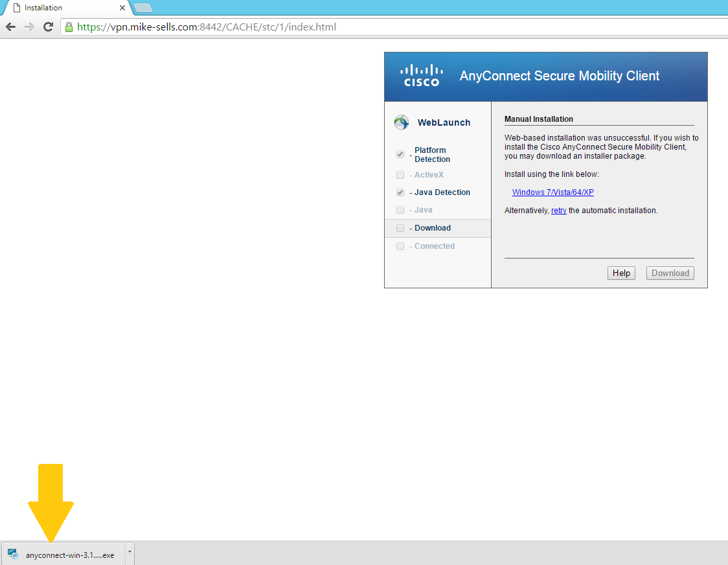Open the downloaded file options arrow
The height and width of the screenshot is (565, 728).
(130, 553)
